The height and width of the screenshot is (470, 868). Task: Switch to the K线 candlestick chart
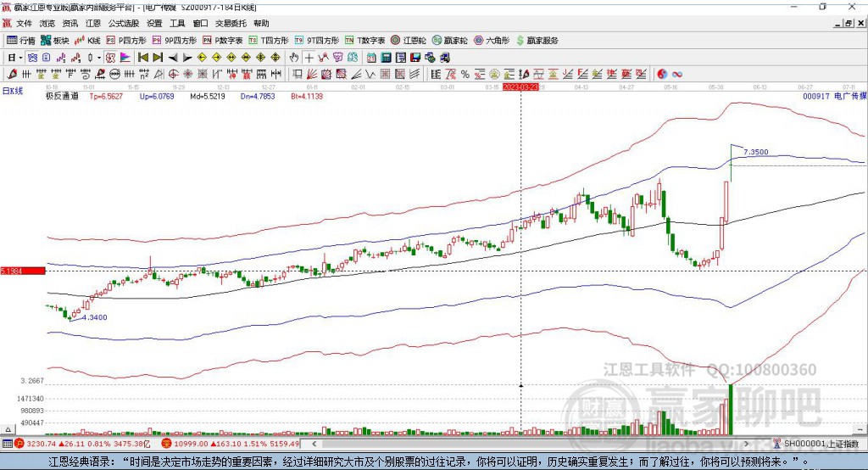click(87, 41)
